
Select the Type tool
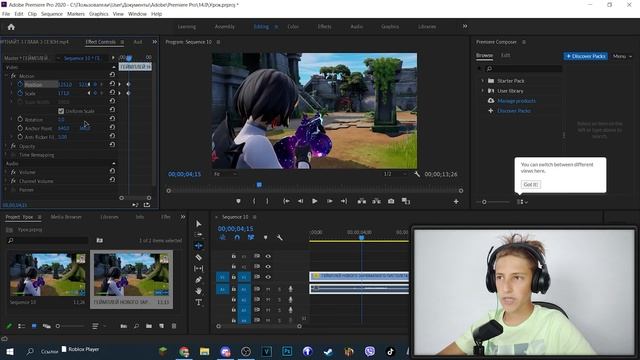pyautogui.click(x=198, y=302)
